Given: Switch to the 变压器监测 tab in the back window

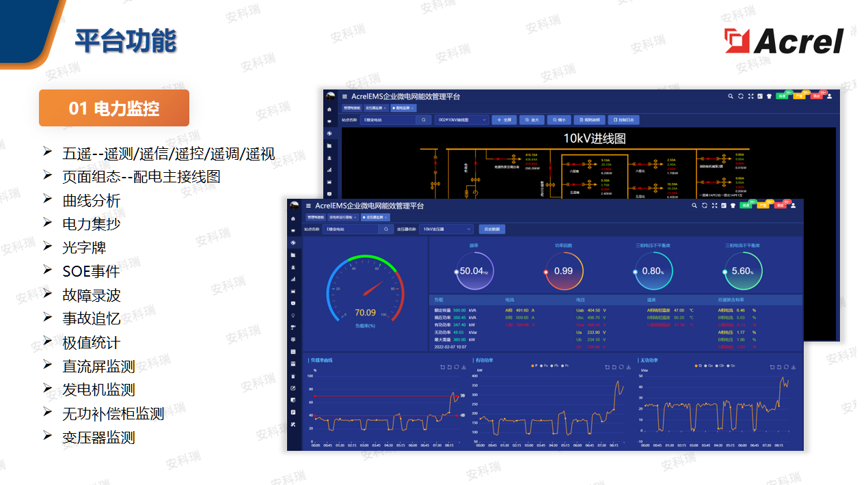Looking at the screenshot, I should 376,108.
